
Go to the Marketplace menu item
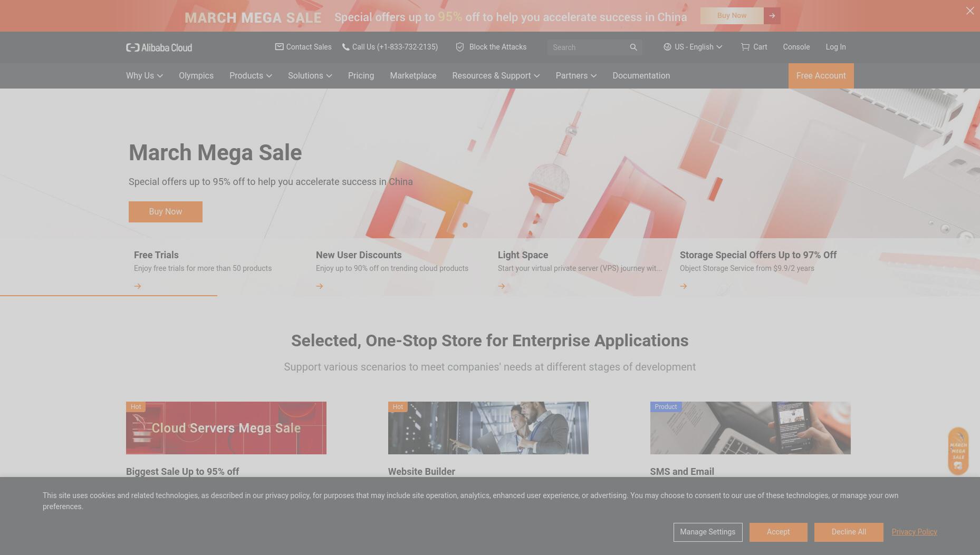pyautogui.click(x=413, y=76)
